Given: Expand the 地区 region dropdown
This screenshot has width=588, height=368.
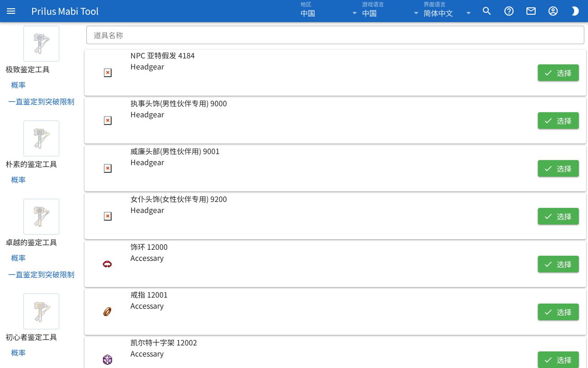Looking at the screenshot, I should (329, 11).
